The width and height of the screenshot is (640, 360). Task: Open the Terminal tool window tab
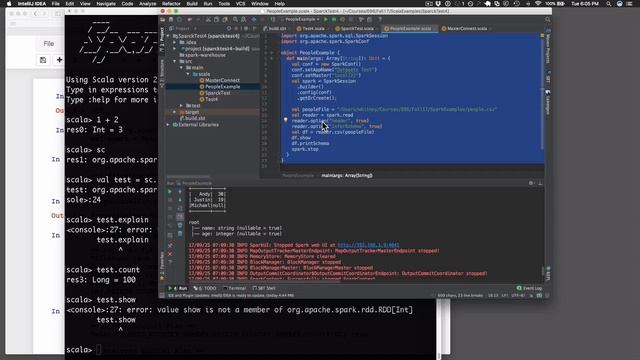click(235, 288)
